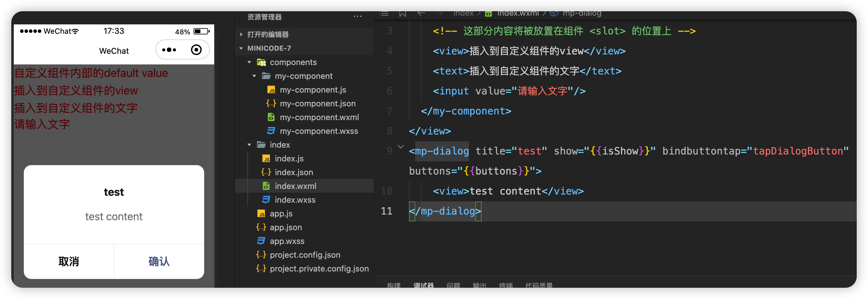Click the index.wxml breadcrumb label

tap(518, 14)
